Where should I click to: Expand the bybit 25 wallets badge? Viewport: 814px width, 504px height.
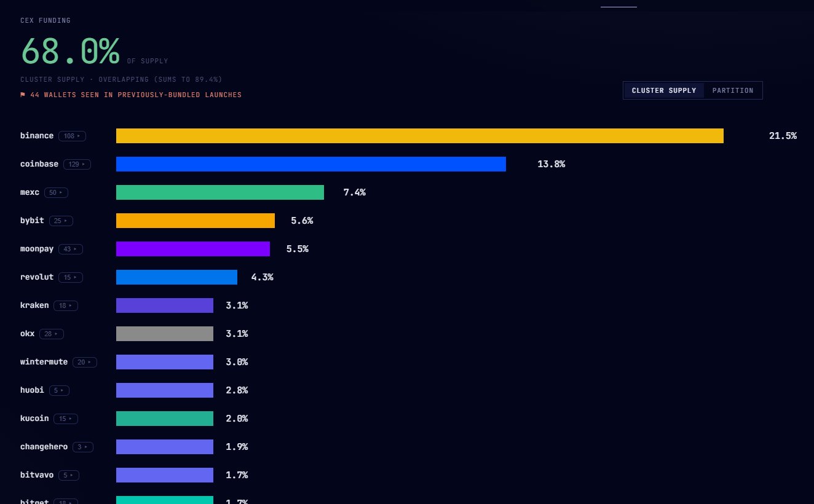[x=61, y=221]
